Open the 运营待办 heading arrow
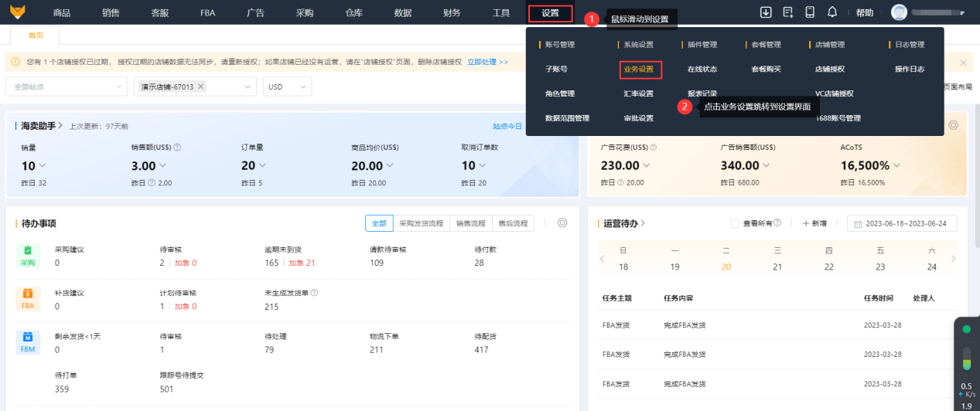Screen dimensions: 980x411 [x=643, y=223]
